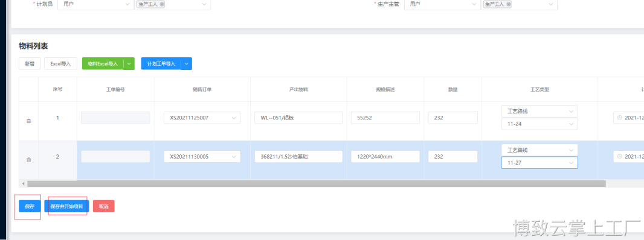
Task: Open 工艺路线 dropdown in row 2
Action: click(x=539, y=150)
